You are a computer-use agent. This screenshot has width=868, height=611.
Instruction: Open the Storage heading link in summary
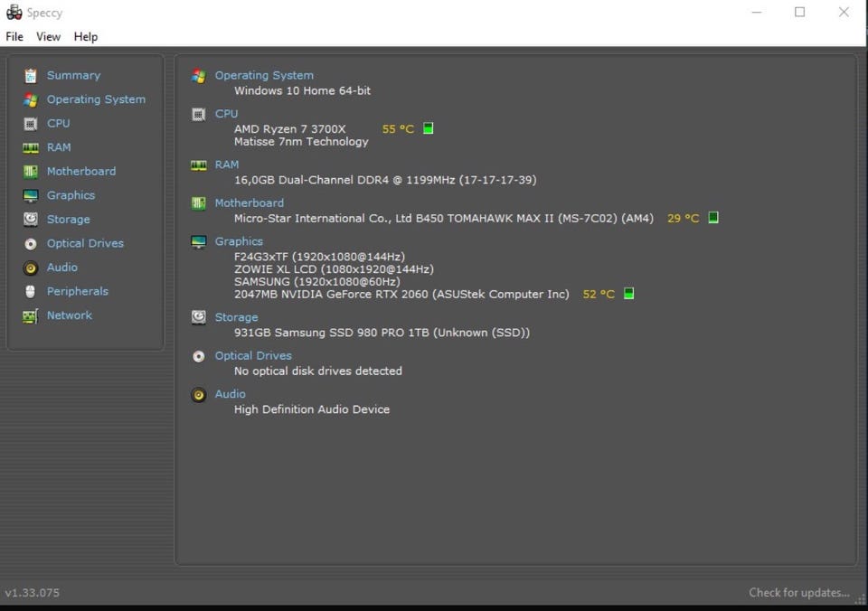pos(236,317)
